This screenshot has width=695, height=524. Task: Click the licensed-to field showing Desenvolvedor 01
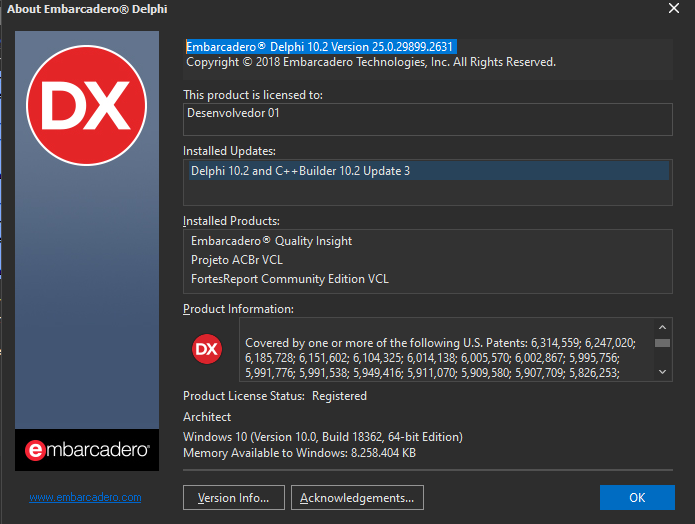tap(428, 119)
